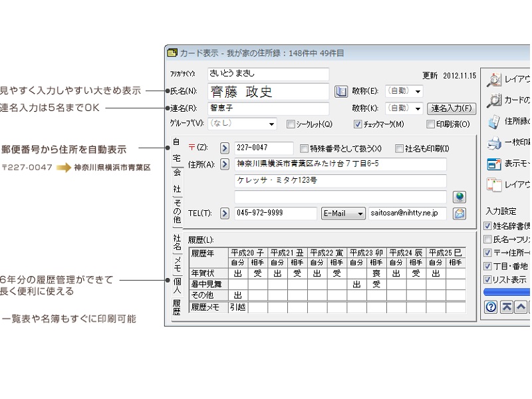This screenshot has width=532, height=399.
Task: Click the printer icon for single-card print
Action: click(493, 142)
